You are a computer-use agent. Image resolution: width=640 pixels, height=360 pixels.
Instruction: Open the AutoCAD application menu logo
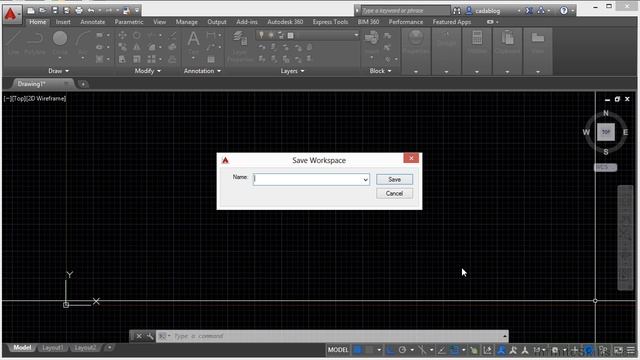point(11,14)
